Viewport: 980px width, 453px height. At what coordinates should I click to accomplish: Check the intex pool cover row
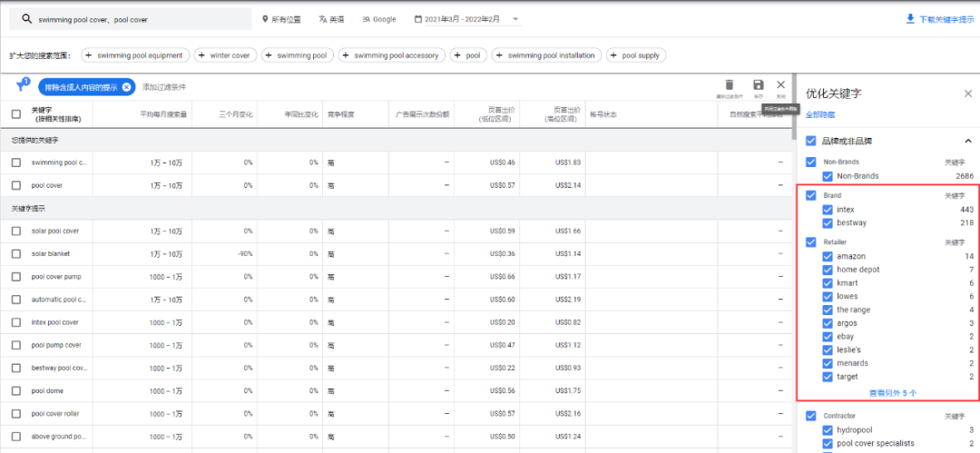pyautogui.click(x=16, y=323)
